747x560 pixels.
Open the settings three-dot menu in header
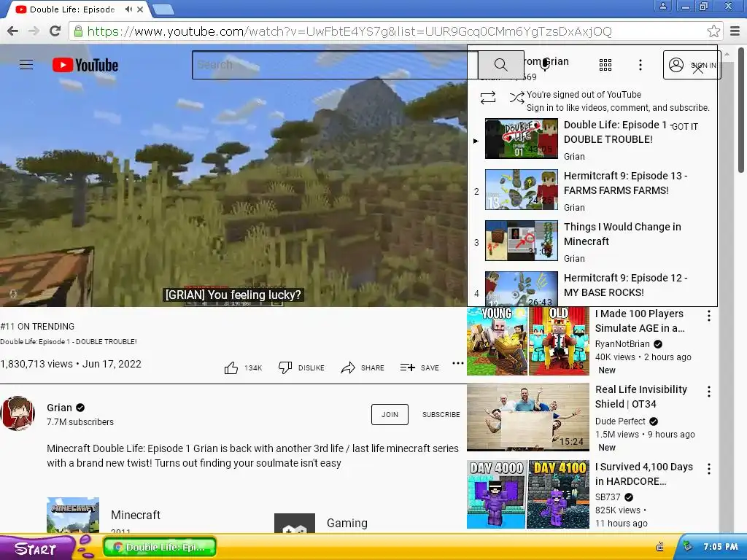640,65
